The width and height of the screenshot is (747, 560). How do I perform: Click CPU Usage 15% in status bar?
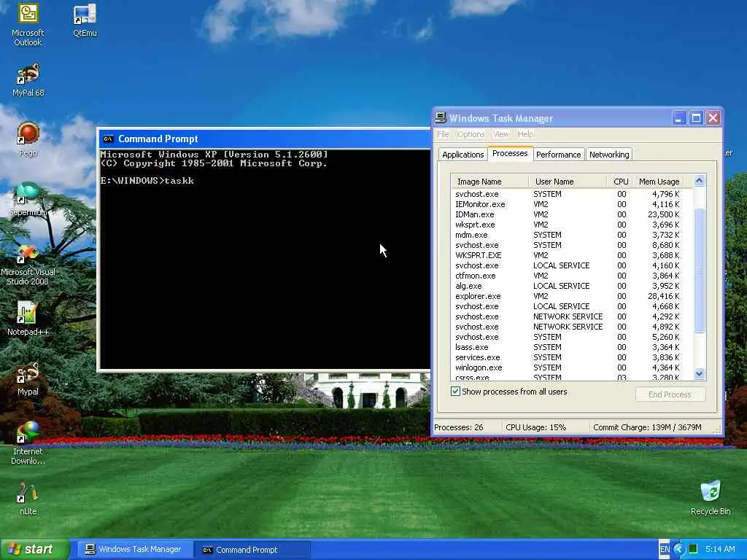(536, 427)
